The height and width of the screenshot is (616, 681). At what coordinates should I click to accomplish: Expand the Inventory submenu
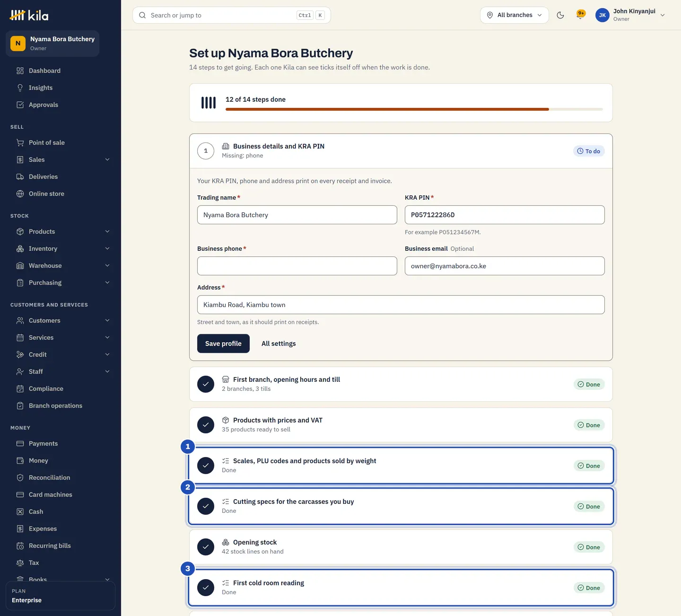61,248
